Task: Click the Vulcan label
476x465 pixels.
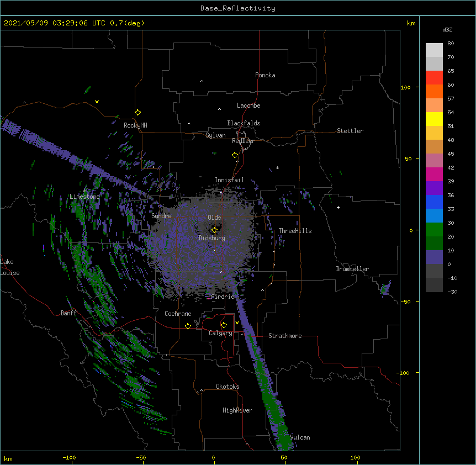Action: 300,437
